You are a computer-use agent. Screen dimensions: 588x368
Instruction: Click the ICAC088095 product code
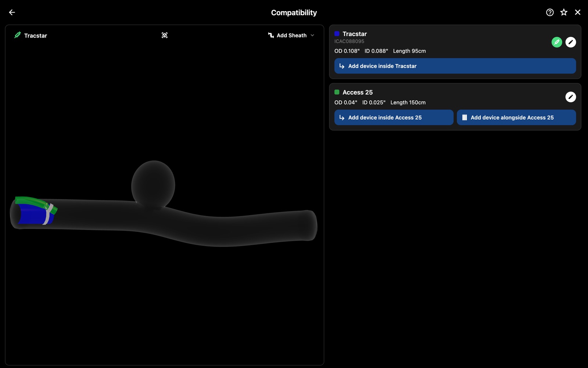coord(349,42)
